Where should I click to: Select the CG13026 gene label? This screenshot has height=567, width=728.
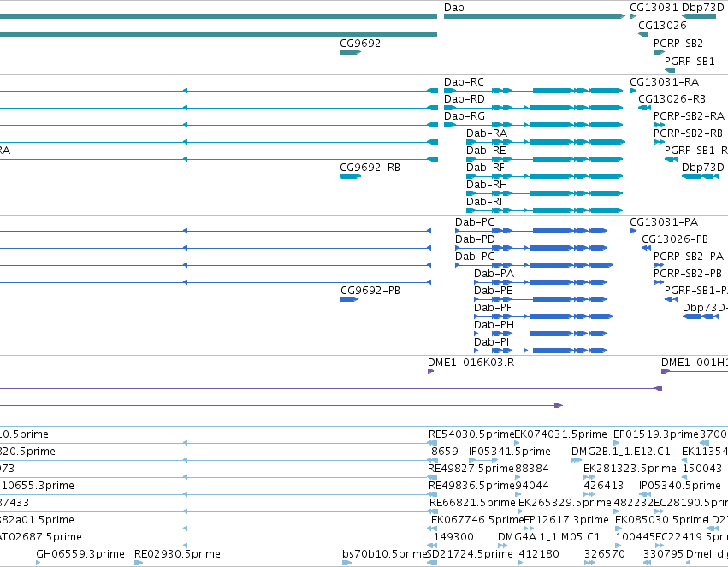point(662,26)
